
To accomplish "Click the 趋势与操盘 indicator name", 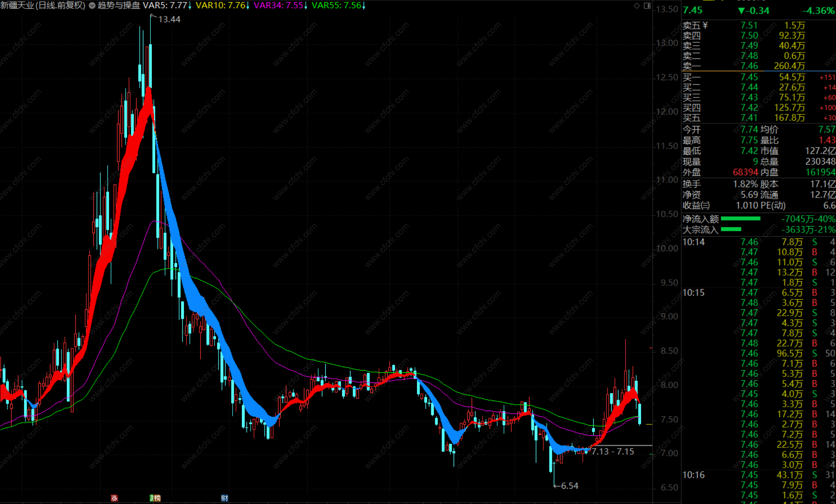I will pyautogui.click(x=119, y=6).
